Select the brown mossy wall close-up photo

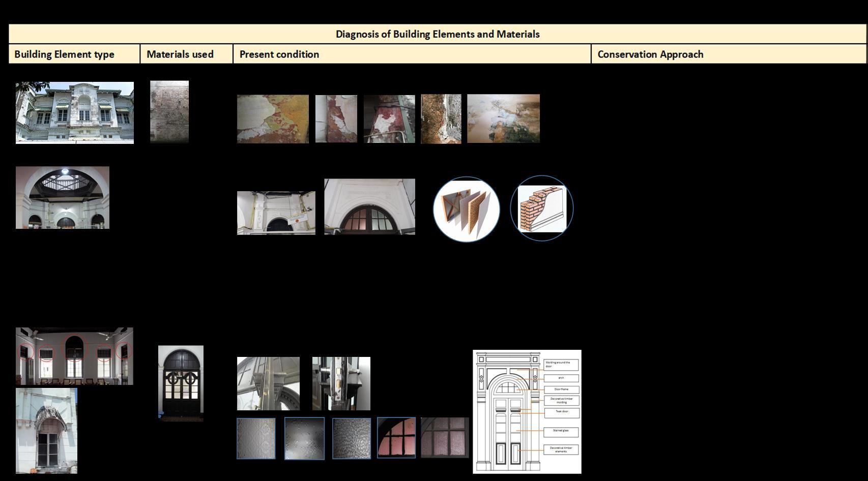tap(441, 119)
